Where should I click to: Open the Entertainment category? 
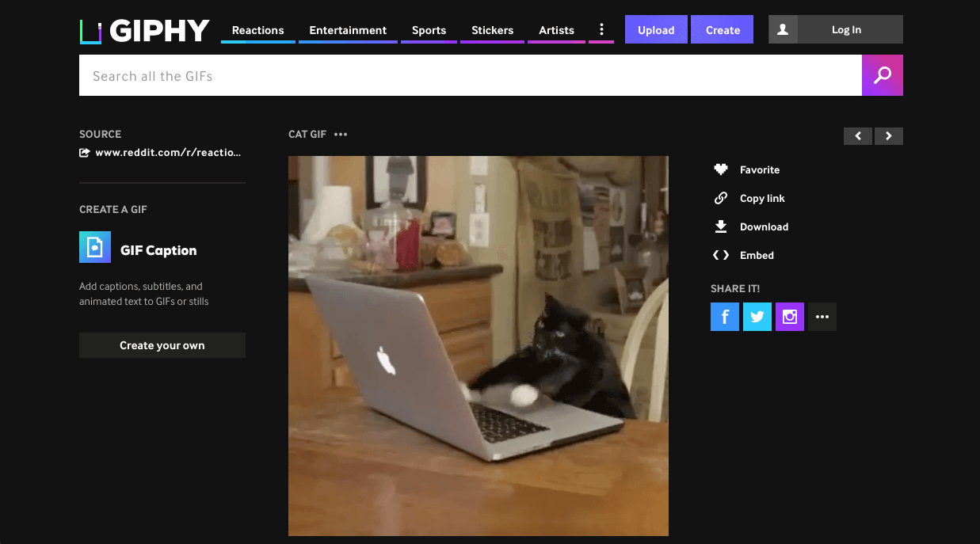(348, 30)
